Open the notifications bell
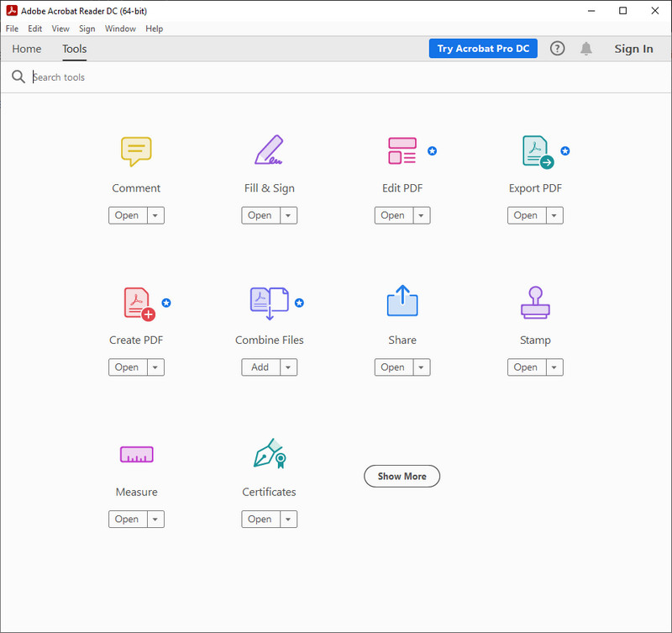The image size is (672, 633). pos(586,49)
